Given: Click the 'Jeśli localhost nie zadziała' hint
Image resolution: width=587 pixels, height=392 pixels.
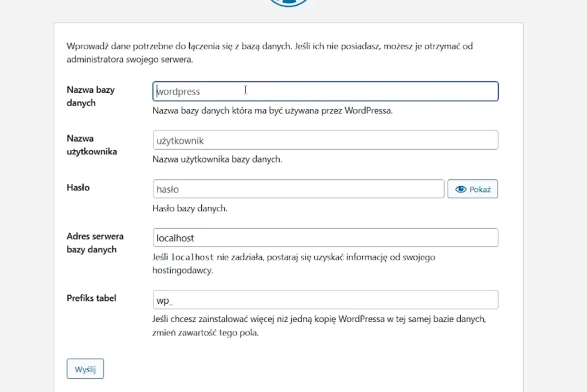Looking at the screenshot, I should (294, 264).
